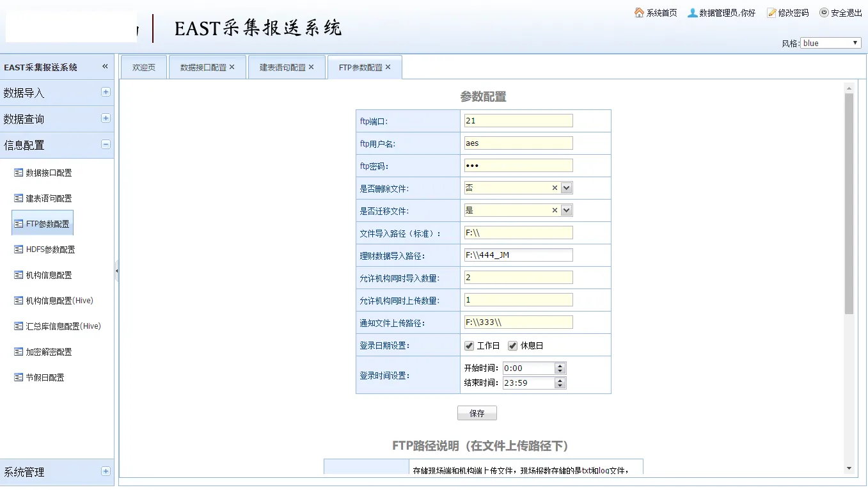Collapse the 信息配置 section
This screenshot has height=490, width=868.
click(106, 145)
